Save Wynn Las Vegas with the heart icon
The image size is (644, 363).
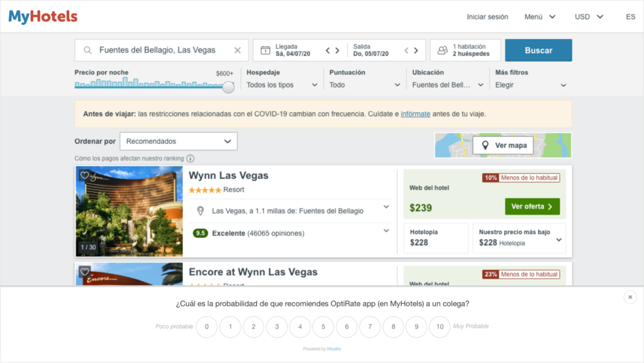coord(85,176)
